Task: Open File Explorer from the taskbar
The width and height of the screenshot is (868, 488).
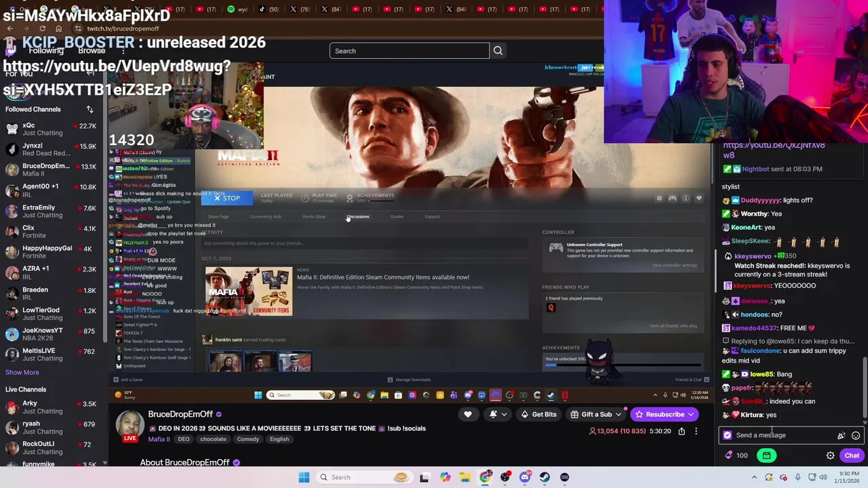Action: [465, 477]
